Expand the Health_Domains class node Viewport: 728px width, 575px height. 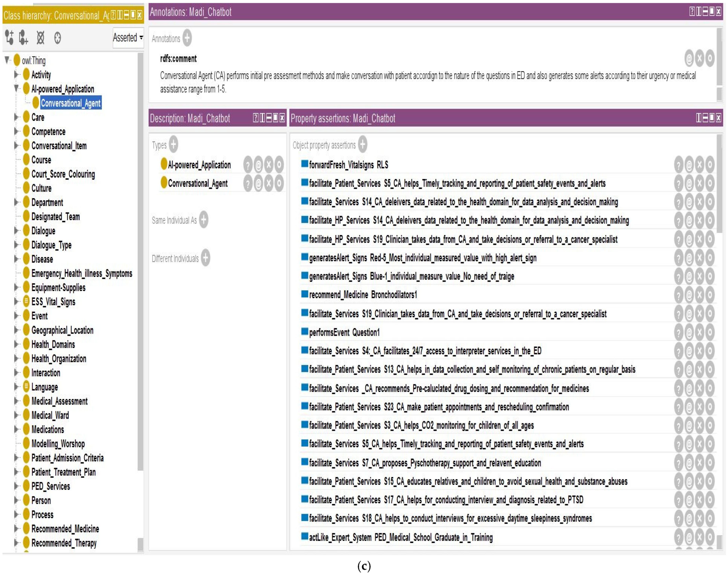16,344
